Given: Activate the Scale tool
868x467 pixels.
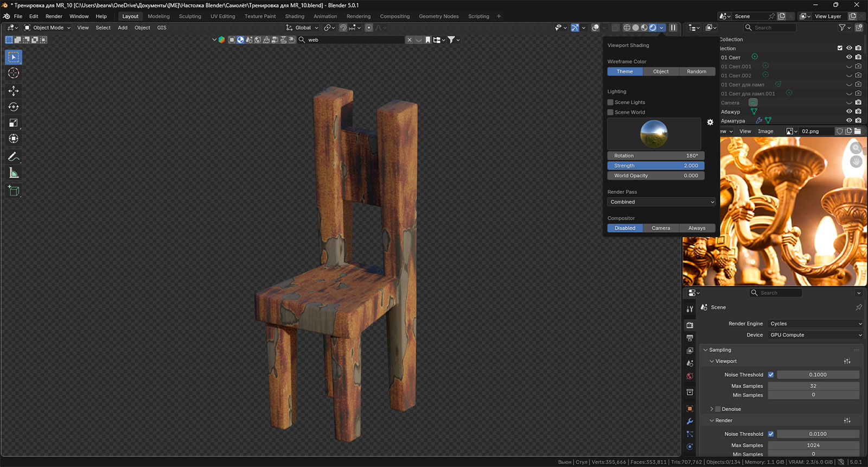Looking at the screenshot, I should 14,123.
